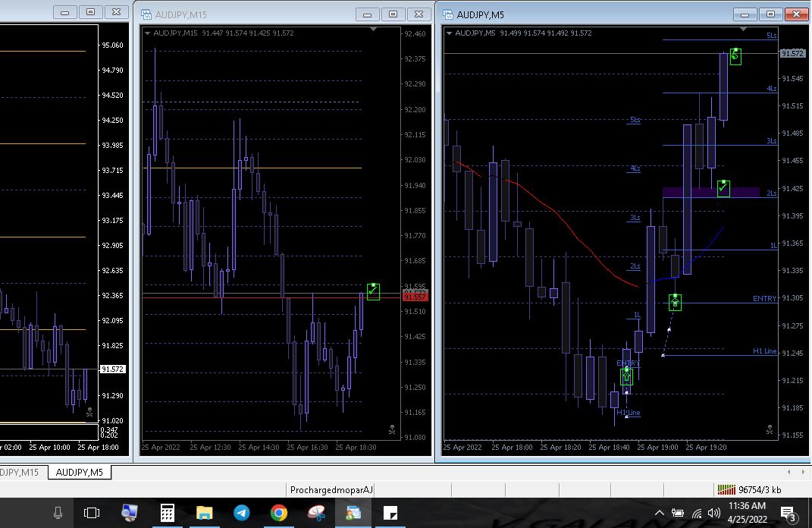The width and height of the screenshot is (812, 528).
Task: Click the ProchargedmoparAJ profile in status bar
Action: pos(331,489)
